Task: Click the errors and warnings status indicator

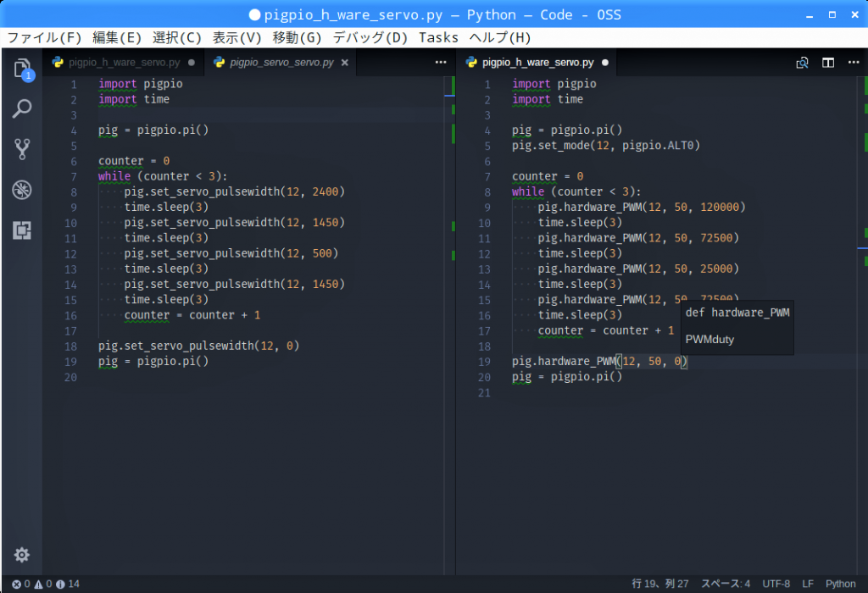Action: pyautogui.click(x=46, y=584)
